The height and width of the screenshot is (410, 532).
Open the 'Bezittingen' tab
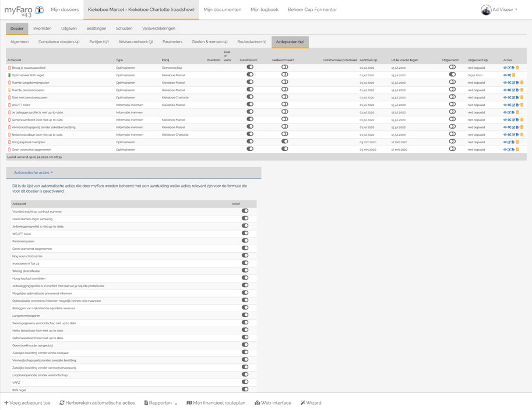pyautogui.click(x=96, y=29)
